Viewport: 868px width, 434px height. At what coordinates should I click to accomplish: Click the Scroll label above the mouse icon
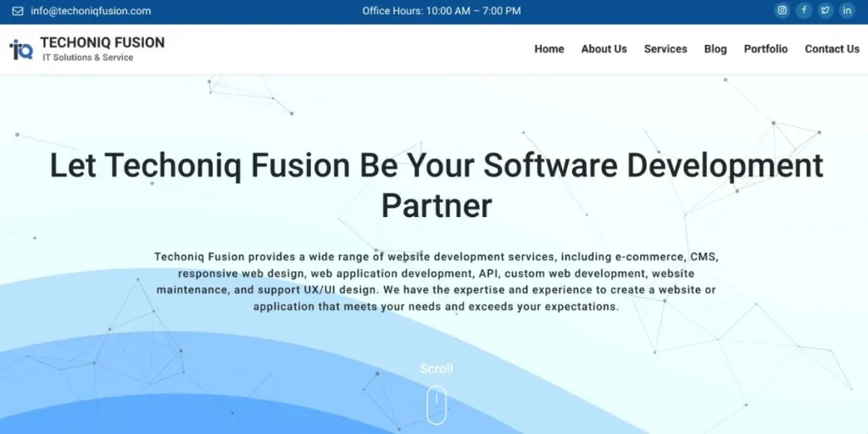pyautogui.click(x=437, y=369)
